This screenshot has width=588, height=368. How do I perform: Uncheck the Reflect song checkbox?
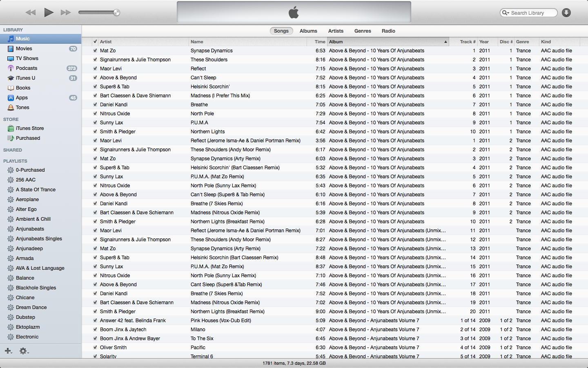click(95, 69)
